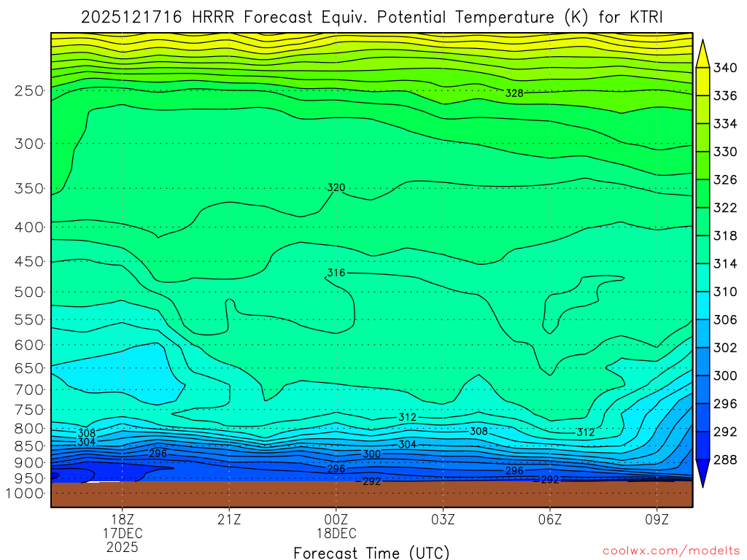Screen dimensions: 747x560
Task: Select the 550 pressure axis label
Action: pyautogui.click(x=29, y=319)
